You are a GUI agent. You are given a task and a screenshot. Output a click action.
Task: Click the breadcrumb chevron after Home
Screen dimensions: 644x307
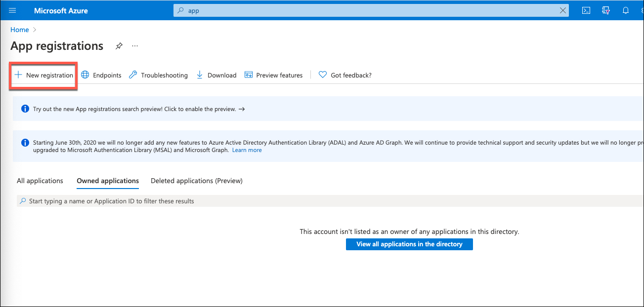click(34, 30)
